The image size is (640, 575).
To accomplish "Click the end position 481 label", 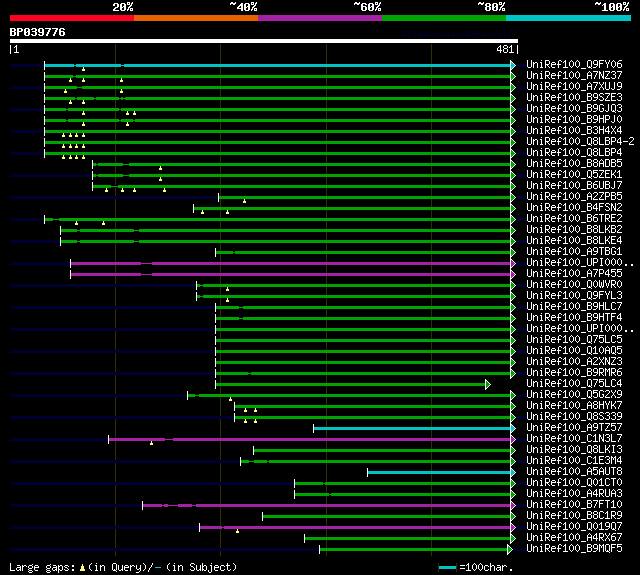I will pyautogui.click(x=505, y=49).
